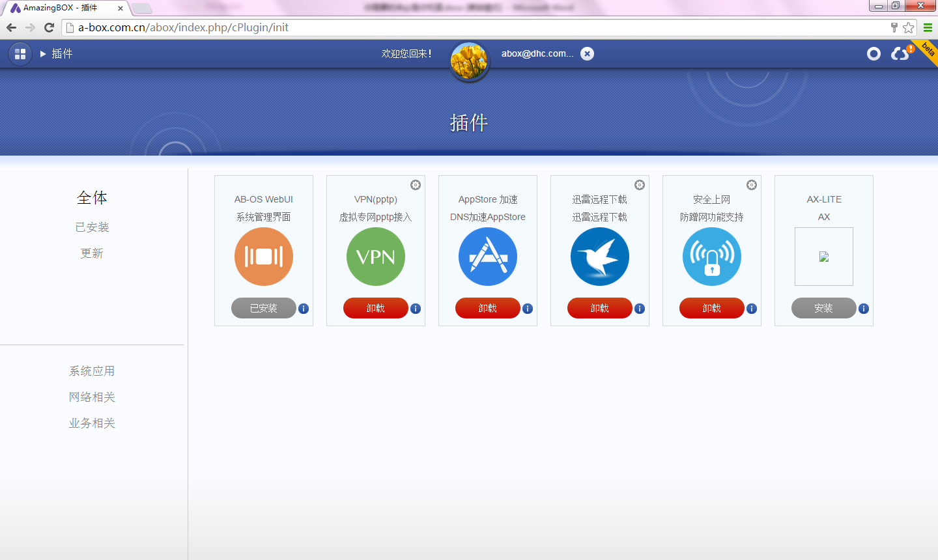View info icon for AX-LITE plugin
This screenshot has height=560, width=938.
864,309
